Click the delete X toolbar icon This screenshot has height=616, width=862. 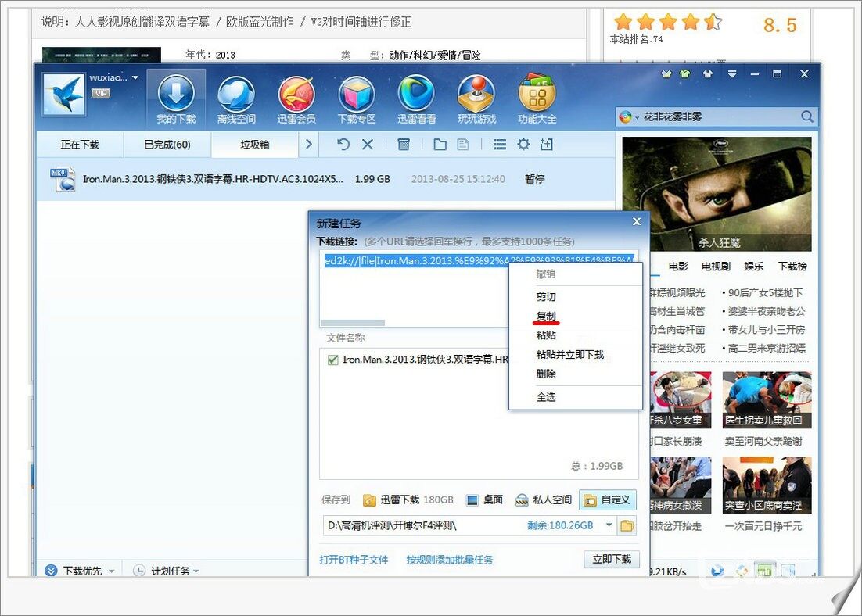pos(368,145)
